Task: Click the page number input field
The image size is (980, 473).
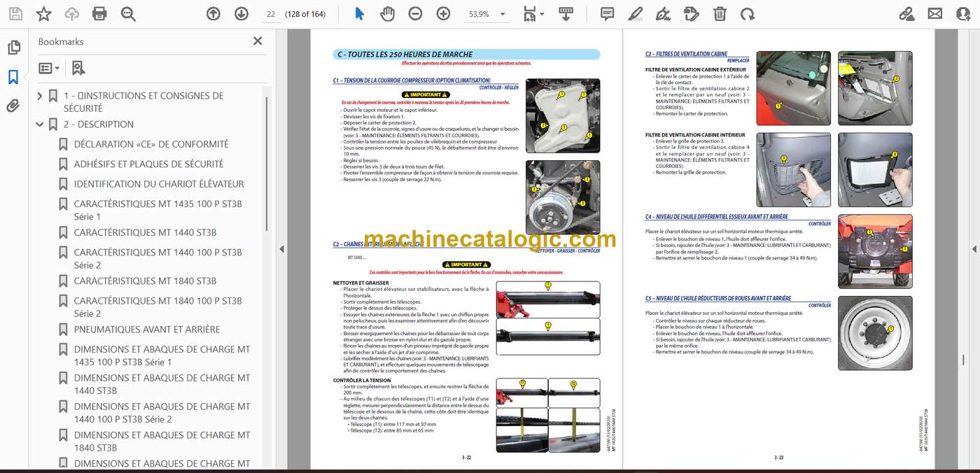Action: pos(271,13)
